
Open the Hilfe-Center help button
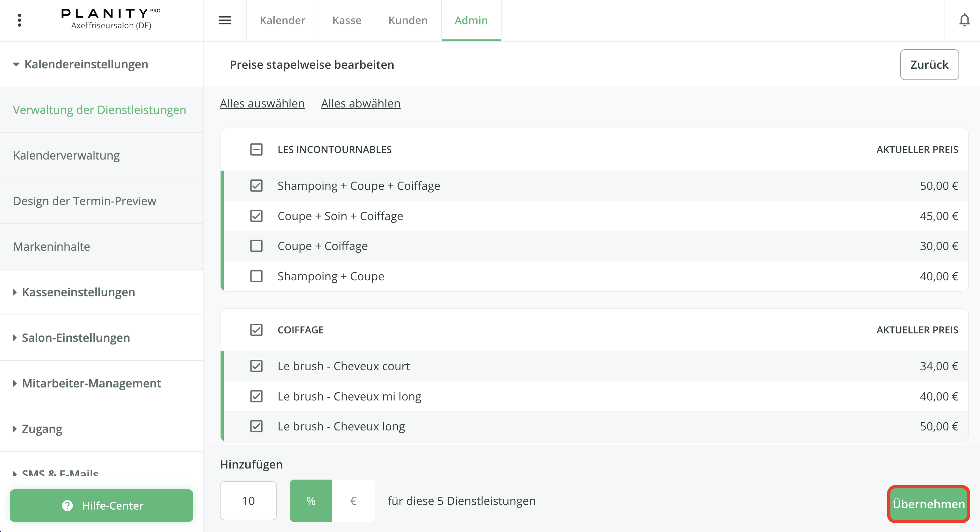point(101,505)
